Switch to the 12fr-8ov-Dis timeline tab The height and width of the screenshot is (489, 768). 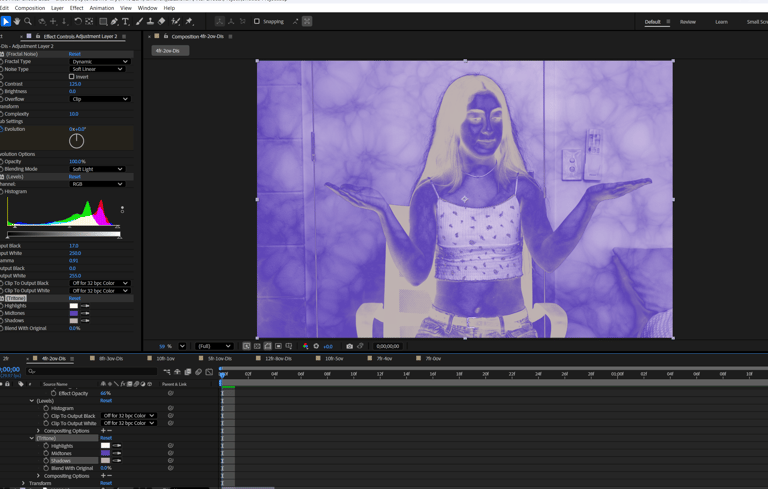click(278, 359)
